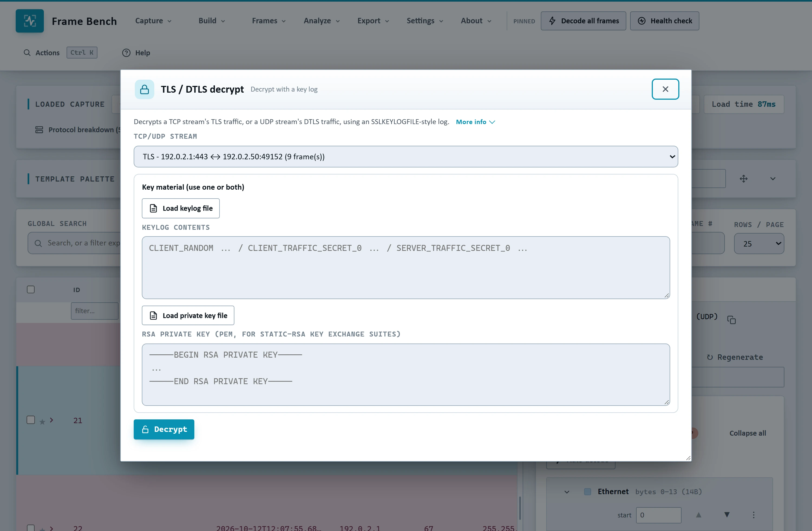Viewport: 812px width, 531px height.
Task: Click Load keylog file button
Action: tap(181, 208)
